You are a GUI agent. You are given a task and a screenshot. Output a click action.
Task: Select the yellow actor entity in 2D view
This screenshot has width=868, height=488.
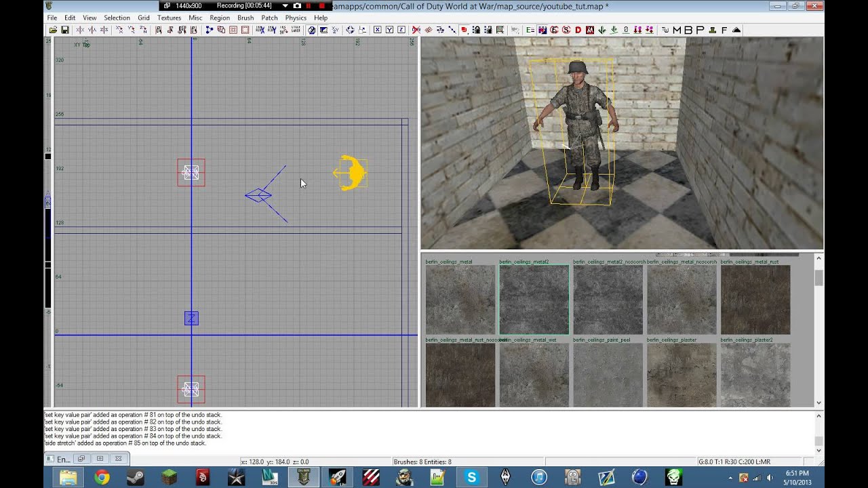351,173
